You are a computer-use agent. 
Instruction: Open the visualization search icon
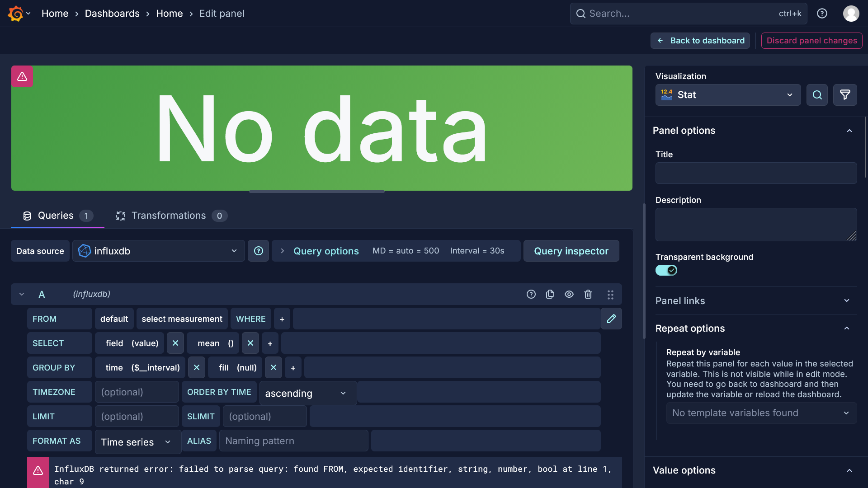[x=817, y=95]
